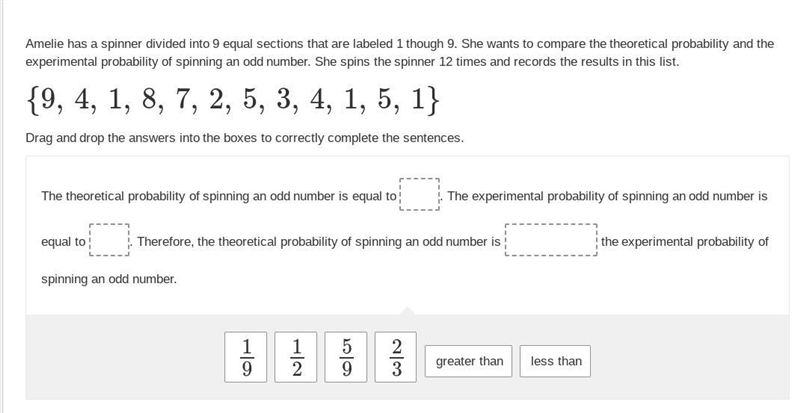This screenshot has height=413, width=800.
Task: Click the wide comparison drop box
Action: [x=551, y=239]
